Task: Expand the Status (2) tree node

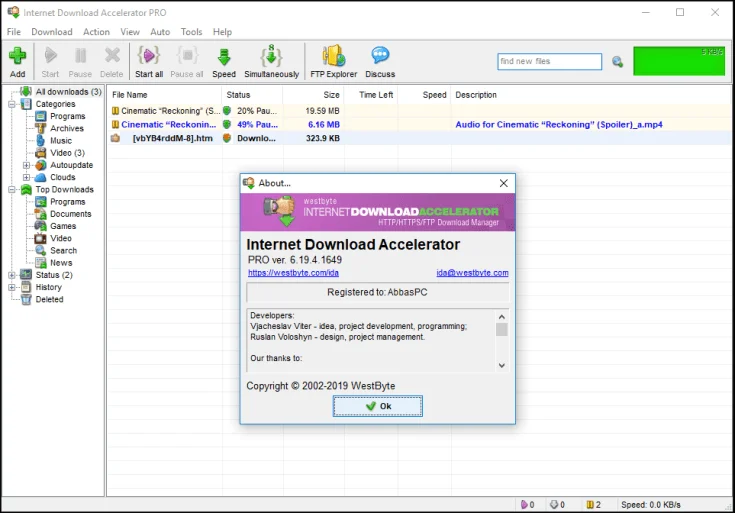Action: (x=12, y=275)
